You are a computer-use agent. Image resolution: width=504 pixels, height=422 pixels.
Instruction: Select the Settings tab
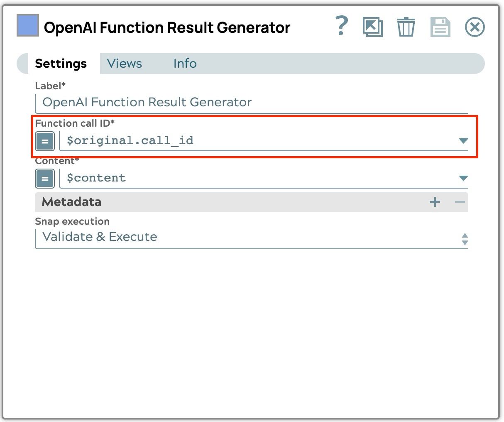(x=61, y=64)
